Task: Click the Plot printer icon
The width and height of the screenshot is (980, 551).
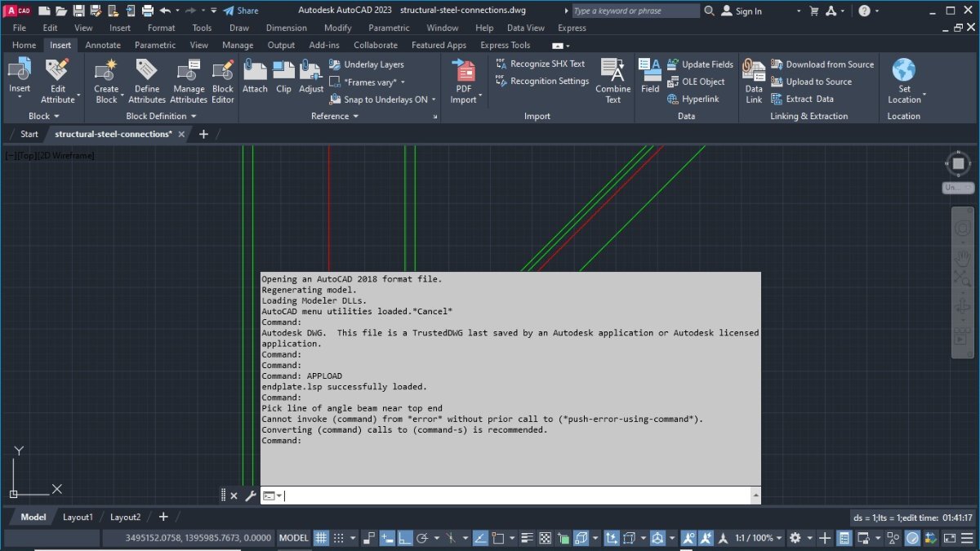Action: click(x=148, y=11)
